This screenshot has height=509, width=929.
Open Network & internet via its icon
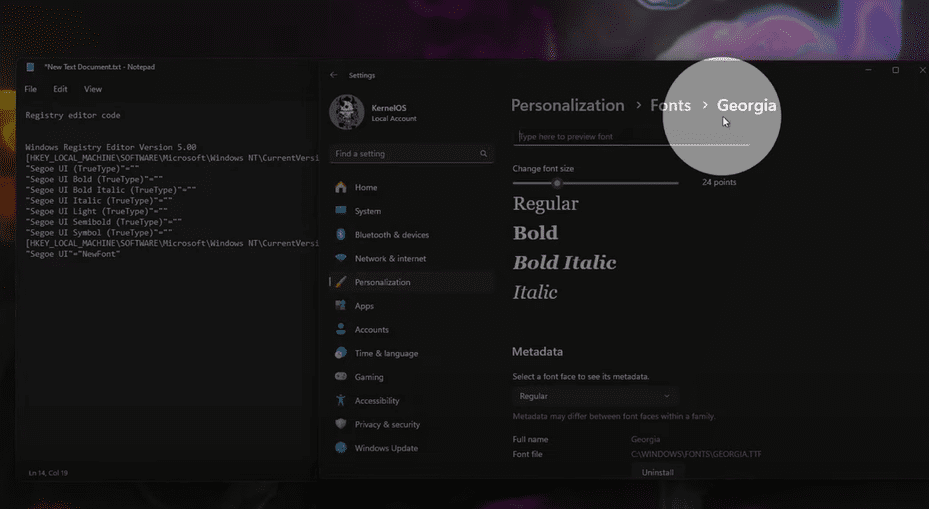[341, 259]
